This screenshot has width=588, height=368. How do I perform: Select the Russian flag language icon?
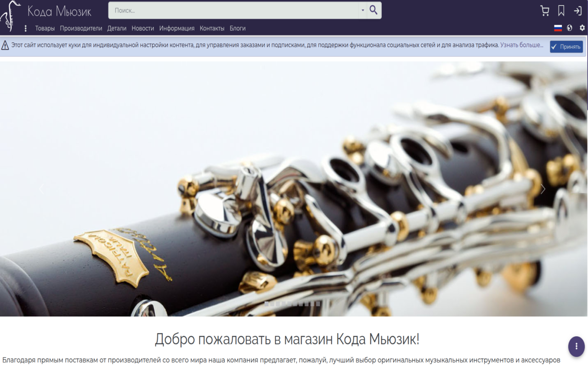tap(558, 28)
